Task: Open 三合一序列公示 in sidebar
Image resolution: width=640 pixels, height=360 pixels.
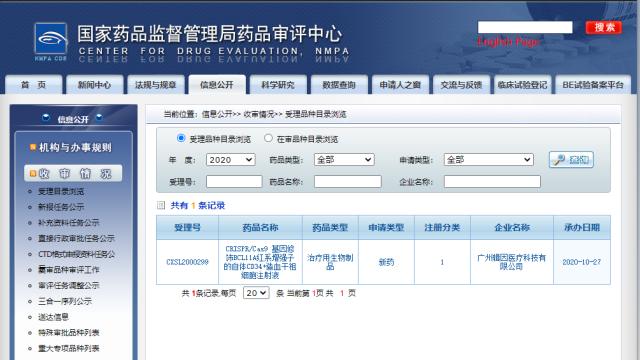Action: 64,301
